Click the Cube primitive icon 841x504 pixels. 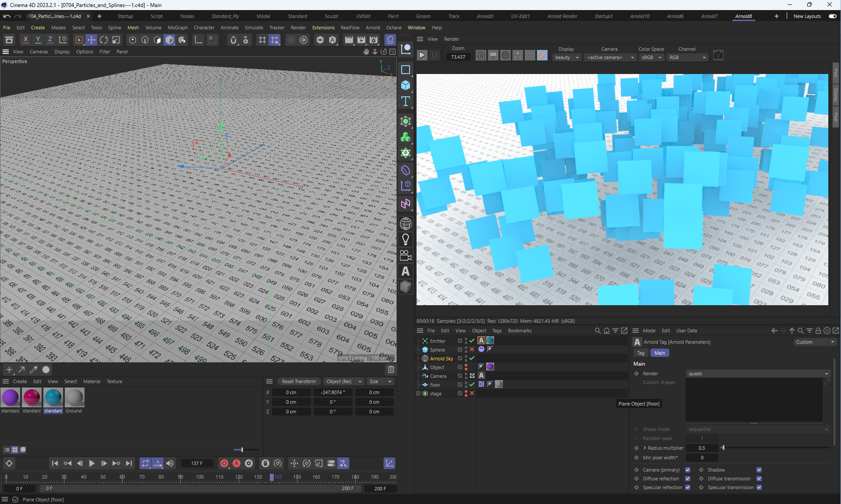(x=406, y=85)
